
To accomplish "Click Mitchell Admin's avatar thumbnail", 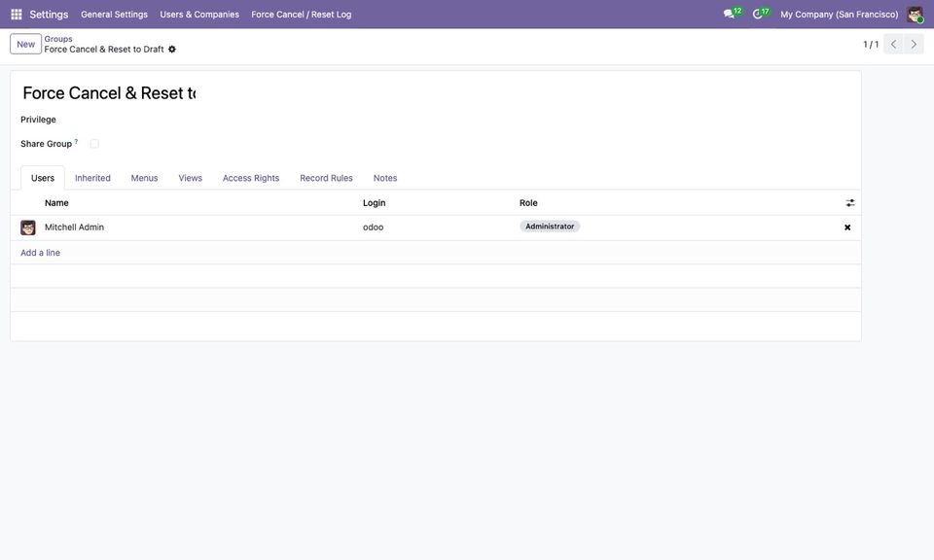I will tap(28, 227).
